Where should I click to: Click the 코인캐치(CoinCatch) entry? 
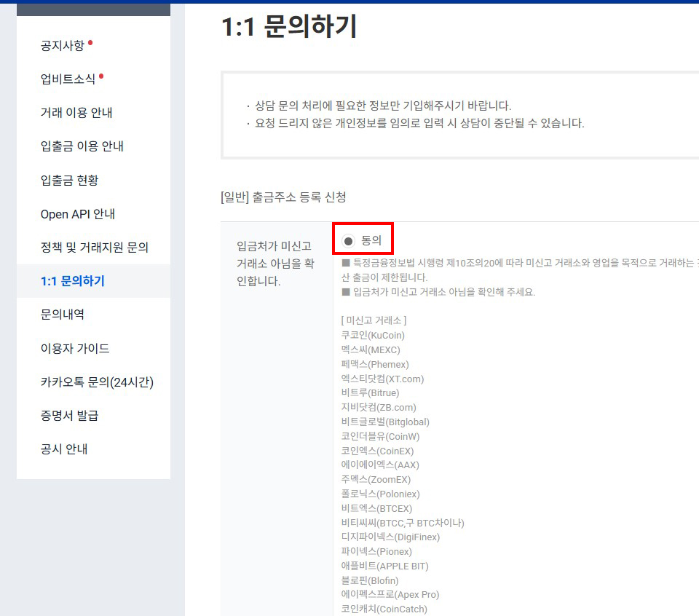(x=384, y=609)
